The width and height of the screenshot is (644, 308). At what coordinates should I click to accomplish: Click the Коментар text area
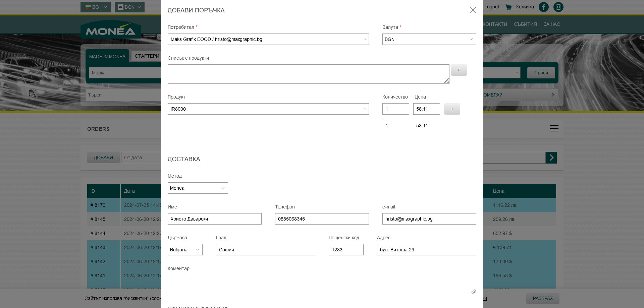pos(321,284)
